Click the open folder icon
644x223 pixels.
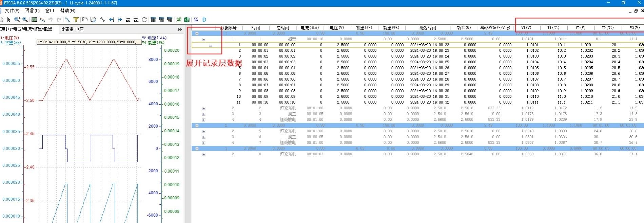[x=85, y=20]
